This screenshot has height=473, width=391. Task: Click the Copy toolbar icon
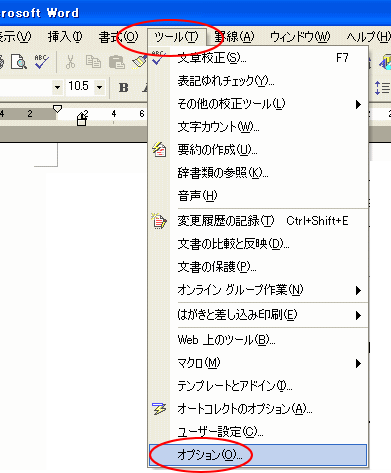93,62
